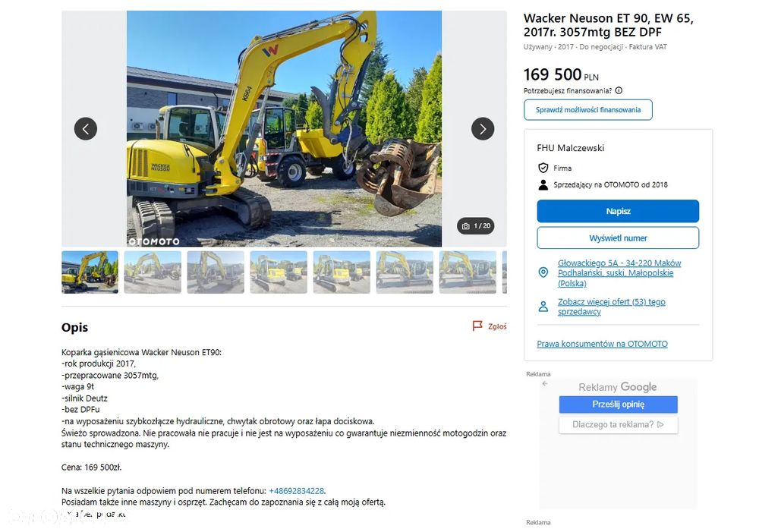This screenshot has width=759, height=532.
Task: Click the Dlaczego ta reklama info icon
Action: [660, 424]
